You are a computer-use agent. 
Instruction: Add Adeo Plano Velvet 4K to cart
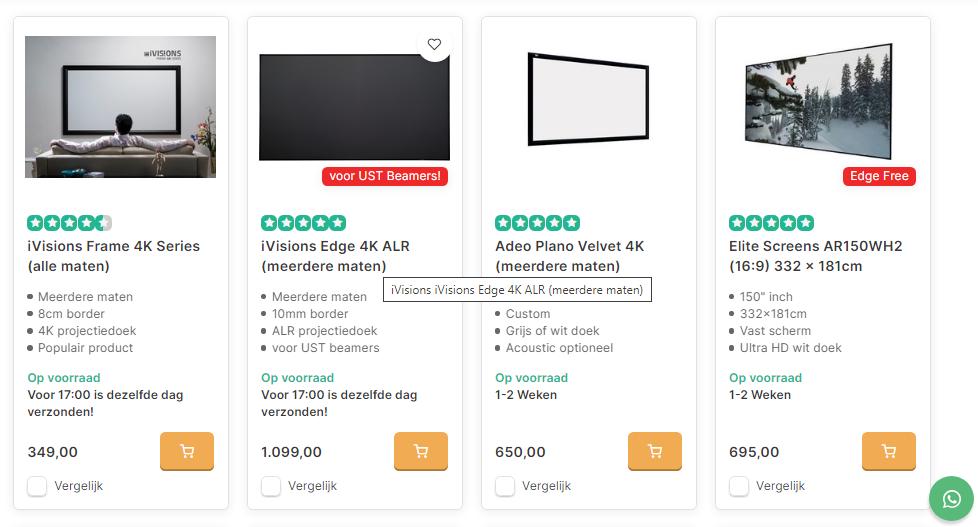pos(655,451)
